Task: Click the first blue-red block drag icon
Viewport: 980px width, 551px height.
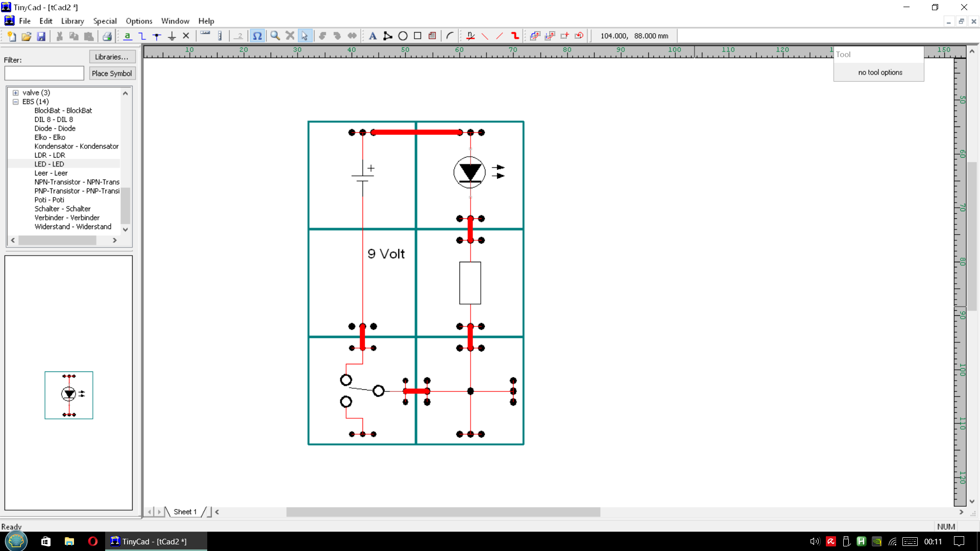Action: coord(535,36)
